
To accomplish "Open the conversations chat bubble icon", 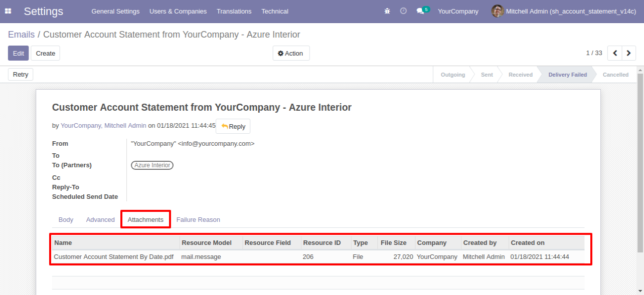I will click(x=420, y=11).
